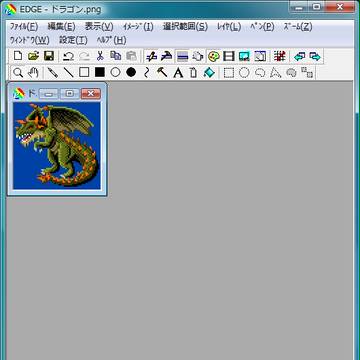Click the dragon image canvas
The image size is (360, 360).
57,146
